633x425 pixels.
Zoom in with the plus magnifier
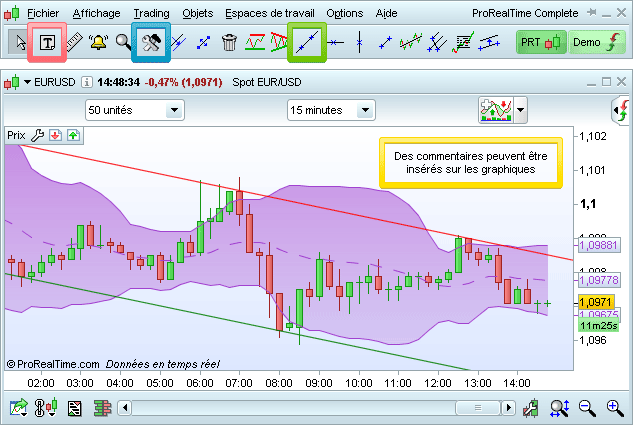point(615,407)
